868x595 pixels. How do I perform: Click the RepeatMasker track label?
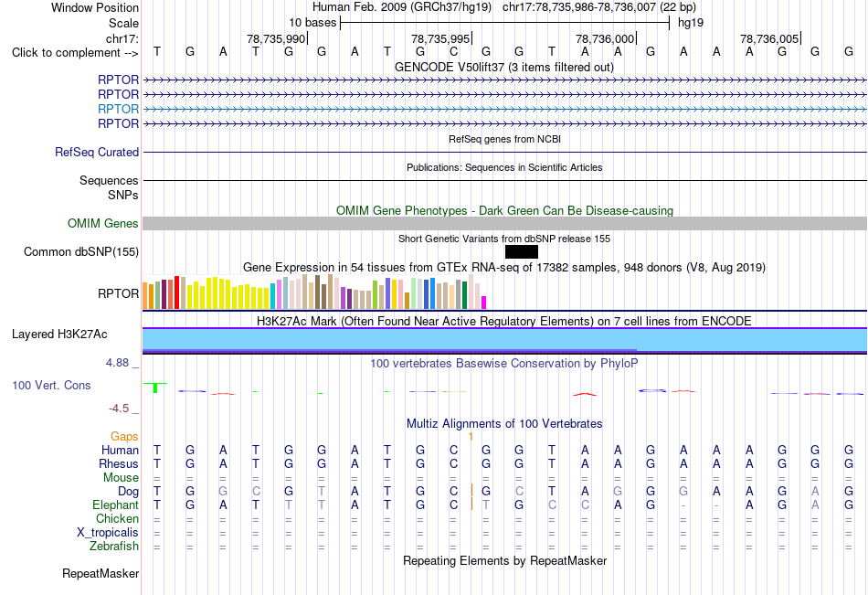(101, 573)
